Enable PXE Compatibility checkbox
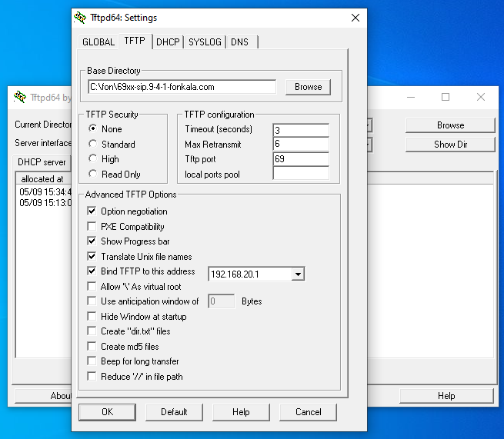504x439 pixels. click(x=92, y=227)
